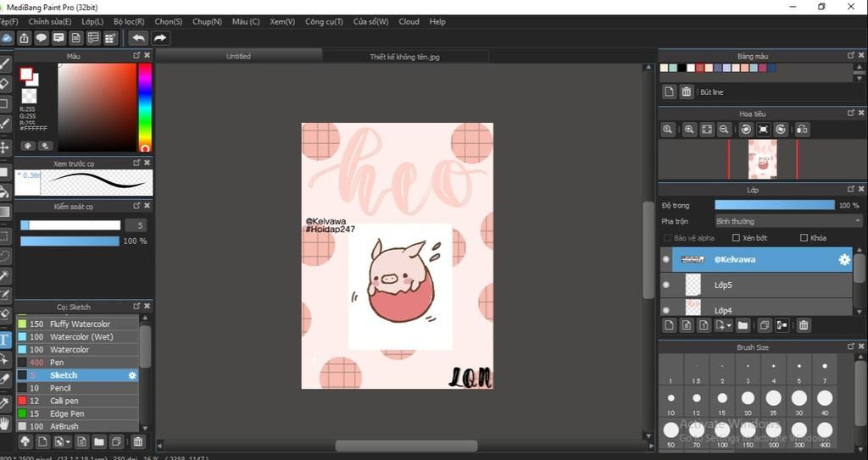Screen dimensions: 868x460
Task: Click cloud upload brush icon
Action: point(25,441)
